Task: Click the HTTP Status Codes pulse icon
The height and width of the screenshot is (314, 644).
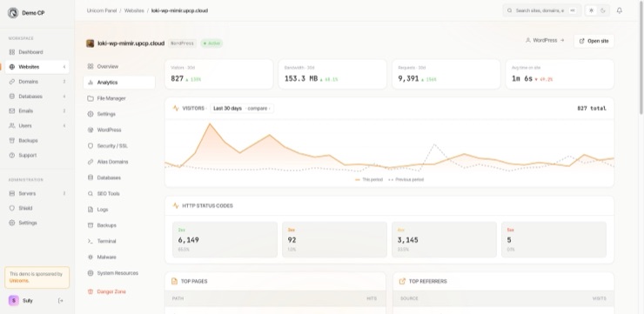Action: point(176,205)
